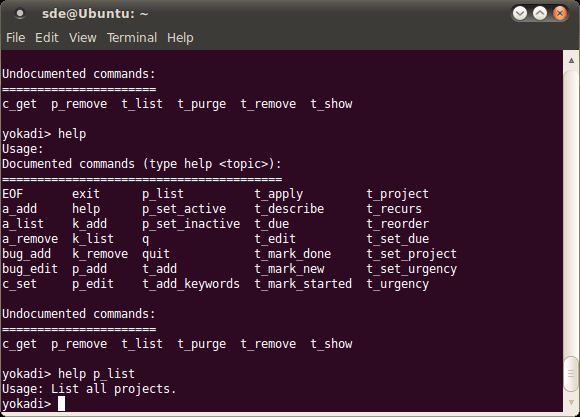
Task: Open the Terminal menu
Action: pyautogui.click(x=132, y=38)
